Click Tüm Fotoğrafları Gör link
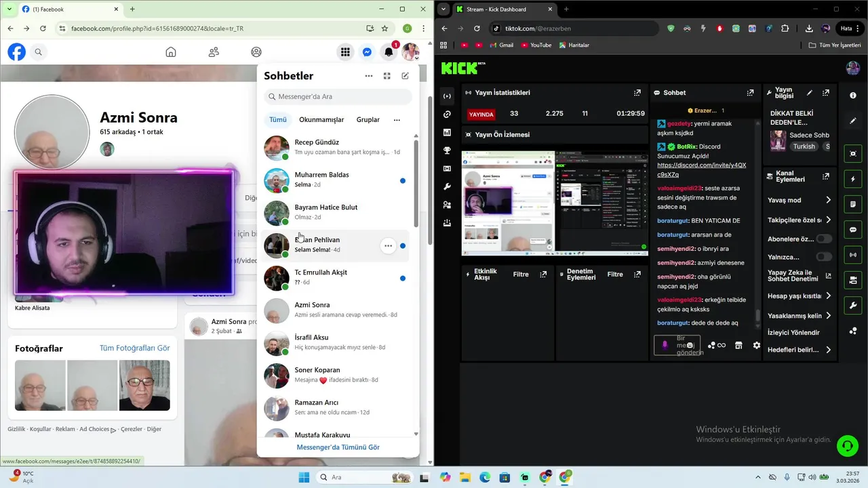Viewport: 868px width, 488px height. 134,348
